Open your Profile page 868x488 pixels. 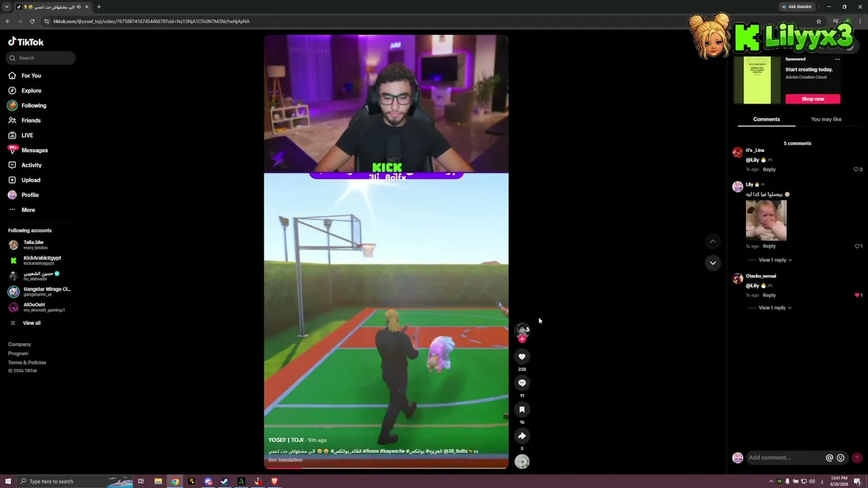[x=24, y=195]
